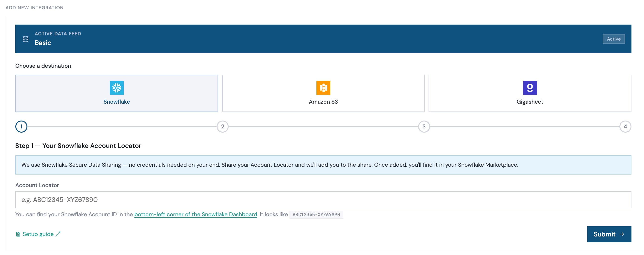Open bottom-left corner of the Snowflake Dashboard link
The height and width of the screenshot is (255, 644).
coord(196,214)
